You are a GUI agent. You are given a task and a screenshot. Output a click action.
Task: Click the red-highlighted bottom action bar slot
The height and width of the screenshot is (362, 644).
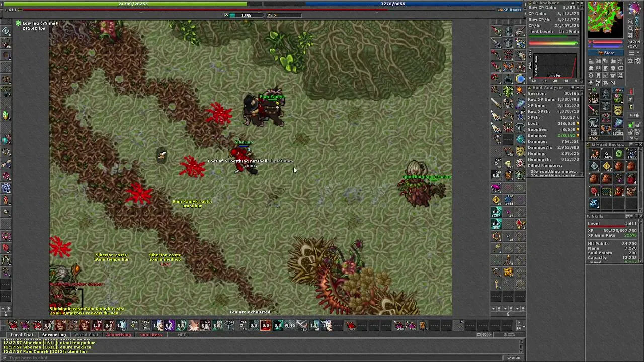[266, 325]
